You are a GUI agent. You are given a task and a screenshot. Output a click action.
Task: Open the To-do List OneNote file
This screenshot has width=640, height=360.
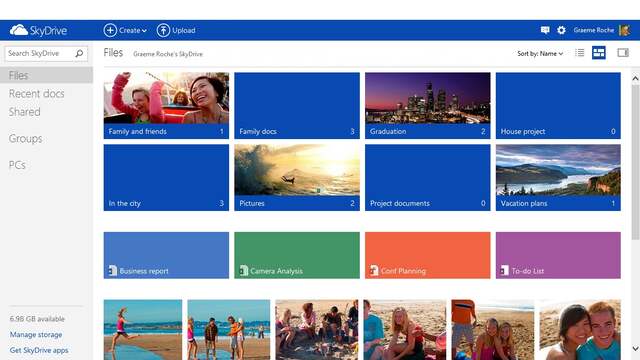pos(558,256)
